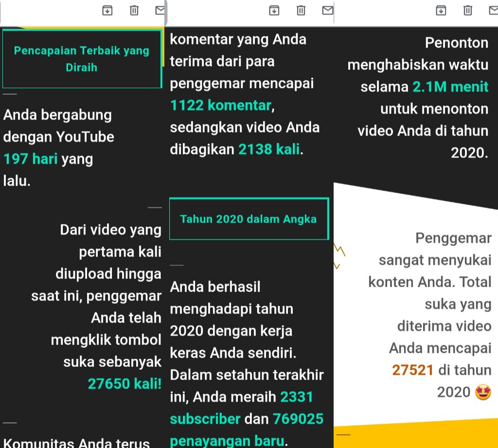Image resolution: width=498 pixels, height=448 pixels.
Task: Tap the envelope icon in the left screenshot
Action: (160, 11)
